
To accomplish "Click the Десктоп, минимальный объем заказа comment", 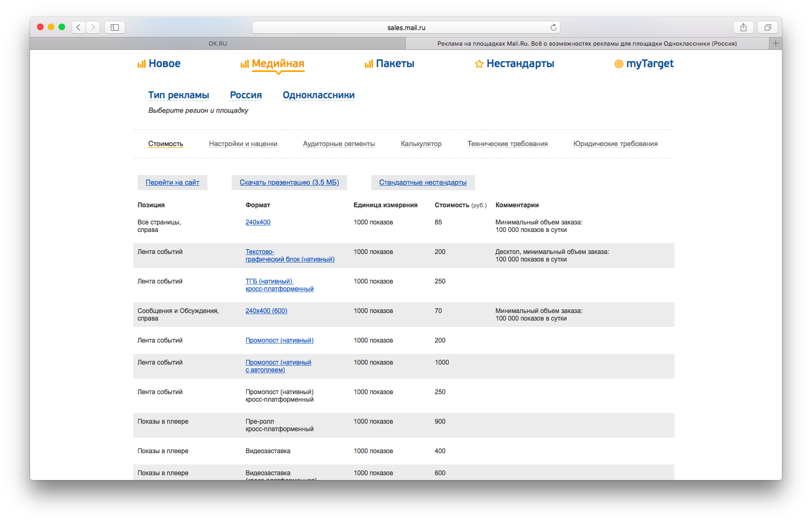I will coord(552,256).
